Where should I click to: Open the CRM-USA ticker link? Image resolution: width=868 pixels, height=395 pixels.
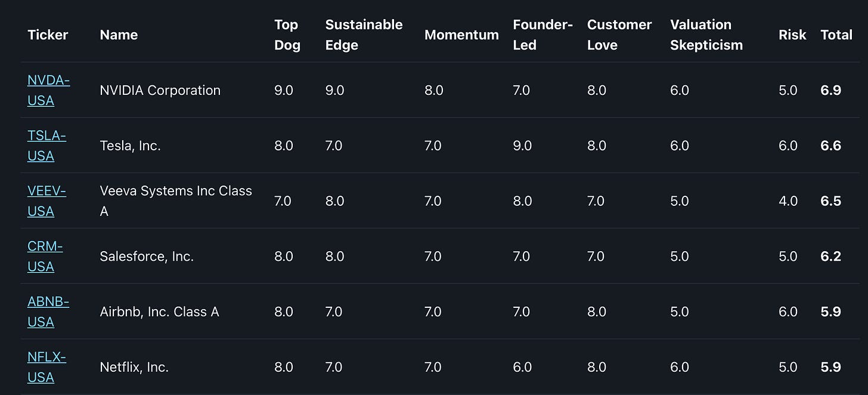pyautogui.click(x=45, y=257)
